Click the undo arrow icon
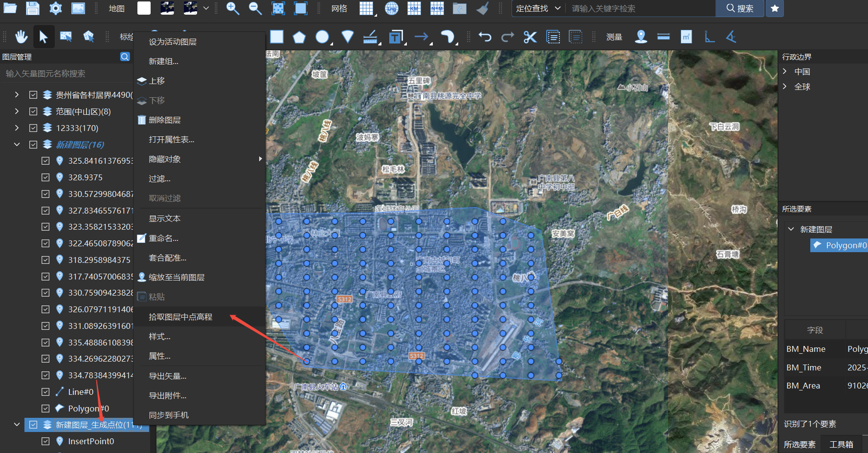This screenshot has width=868, height=453. pyautogui.click(x=485, y=37)
